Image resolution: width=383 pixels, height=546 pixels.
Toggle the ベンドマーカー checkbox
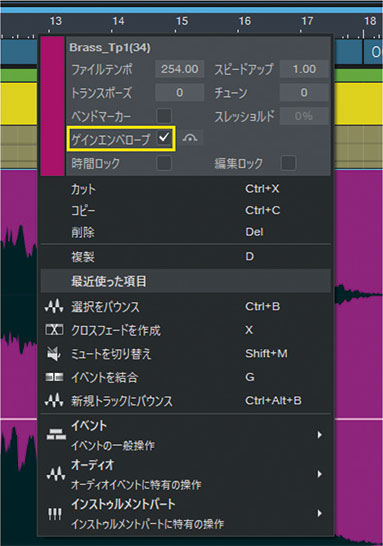pos(164,116)
